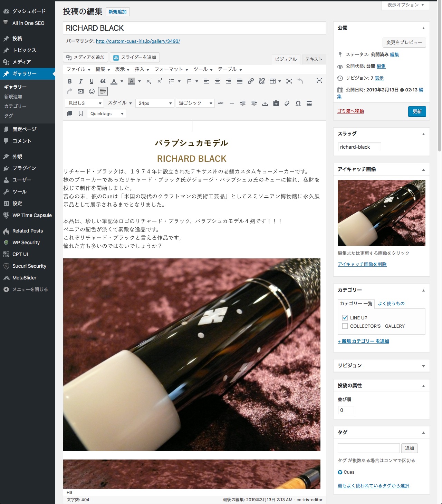The height and width of the screenshot is (504, 442).
Task: Apply subscript formatting
Action: [x=149, y=81]
